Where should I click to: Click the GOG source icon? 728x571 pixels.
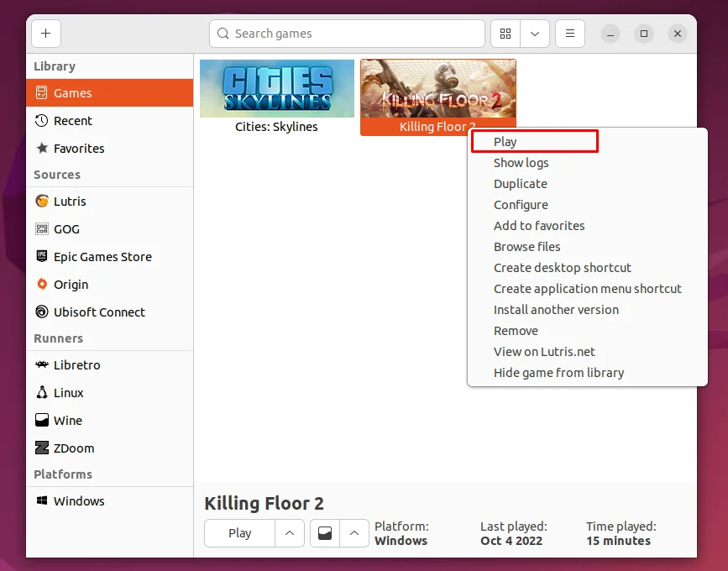[x=42, y=229]
